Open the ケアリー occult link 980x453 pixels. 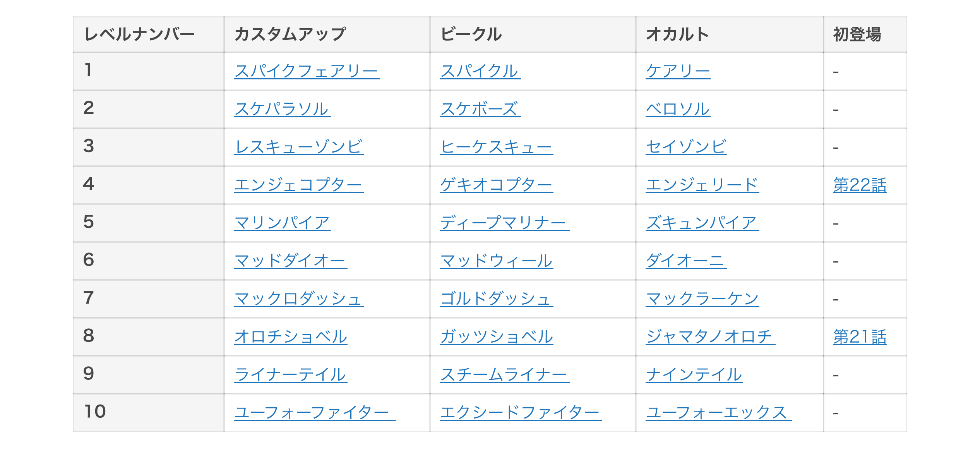click(x=677, y=71)
